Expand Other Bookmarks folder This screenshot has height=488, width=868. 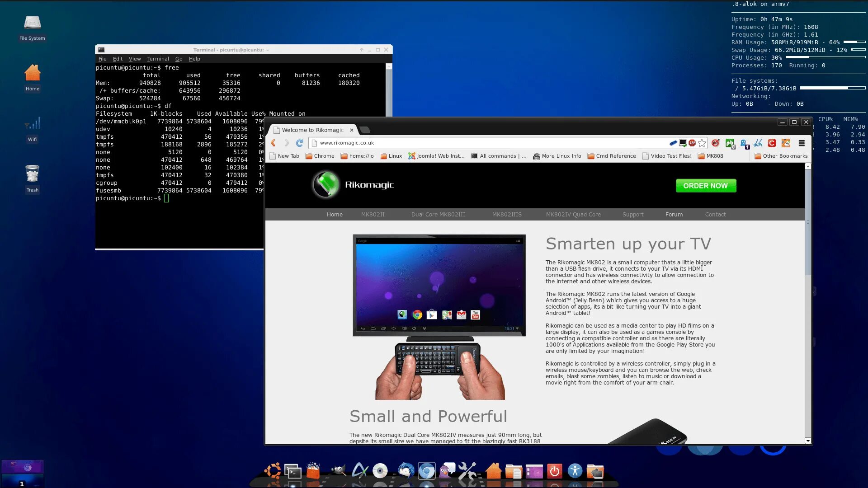point(781,156)
